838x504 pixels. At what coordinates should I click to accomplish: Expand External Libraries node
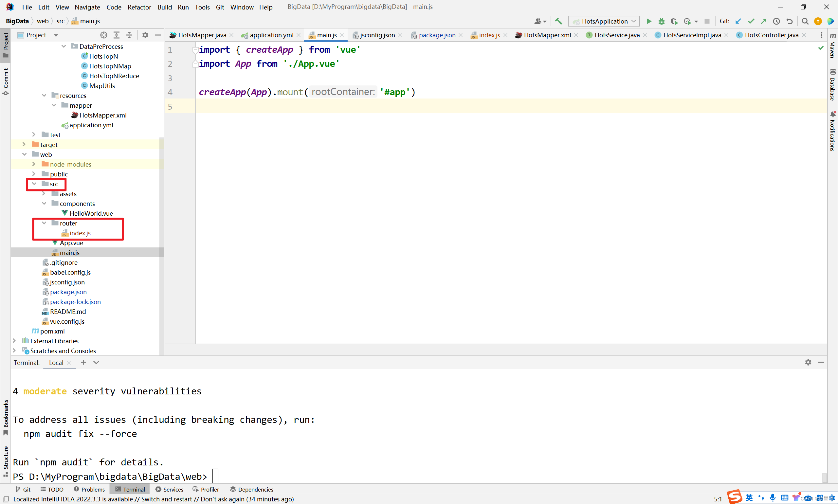click(14, 341)
